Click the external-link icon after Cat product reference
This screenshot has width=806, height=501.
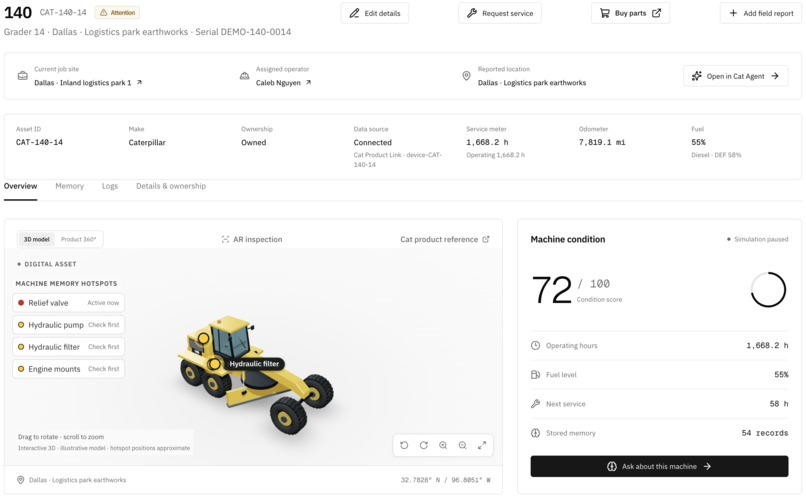tap(486, 239)
